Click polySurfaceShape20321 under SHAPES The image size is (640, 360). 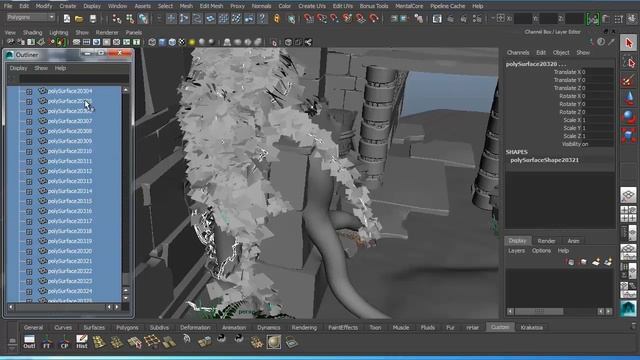pos(544,160)
